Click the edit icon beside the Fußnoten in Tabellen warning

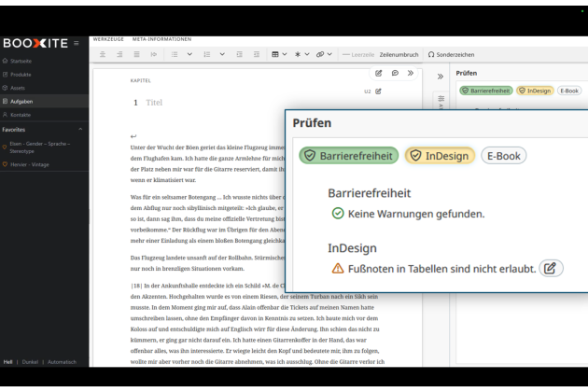(551, 268)
